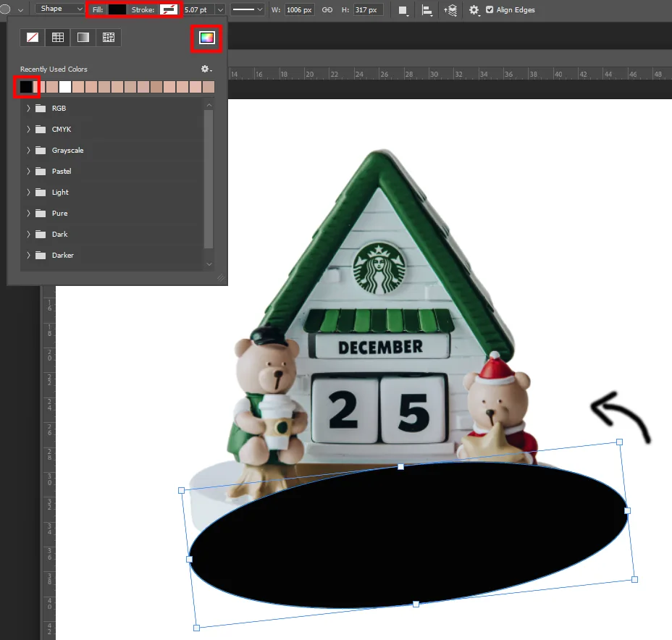Image resolution: width=672 pixels, height=640 pixels.
Task: Choose the Solid Color fill type
Action: point(58,38)
